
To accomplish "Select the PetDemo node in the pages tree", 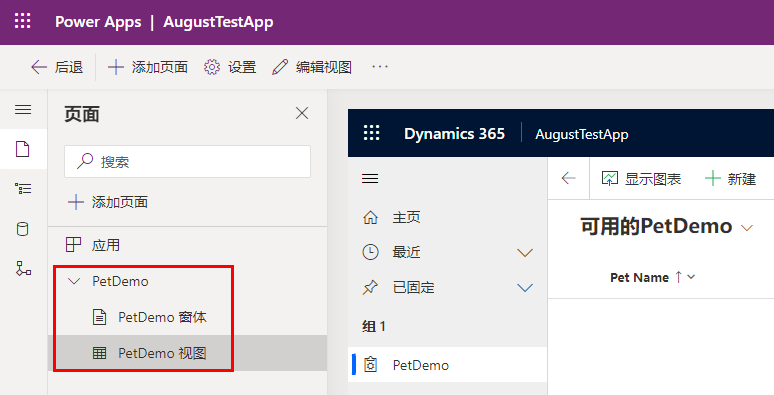I will [120, 281].
